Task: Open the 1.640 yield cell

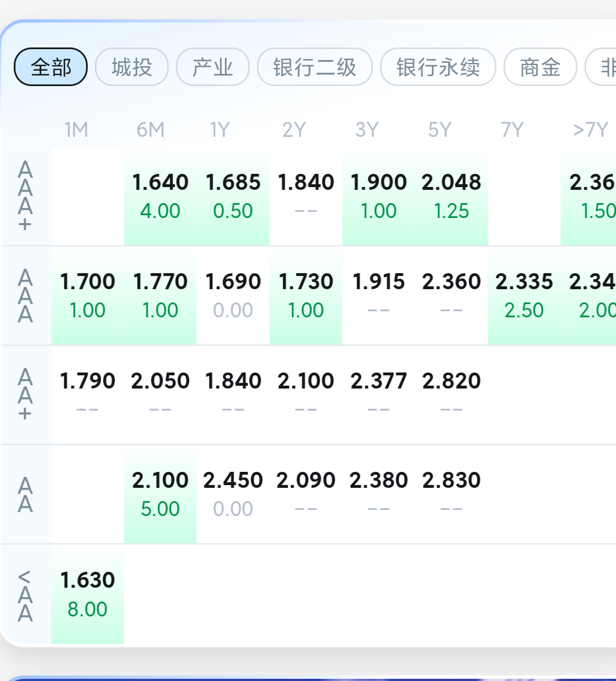Action: pyautogui.click(x=160, y=196)
